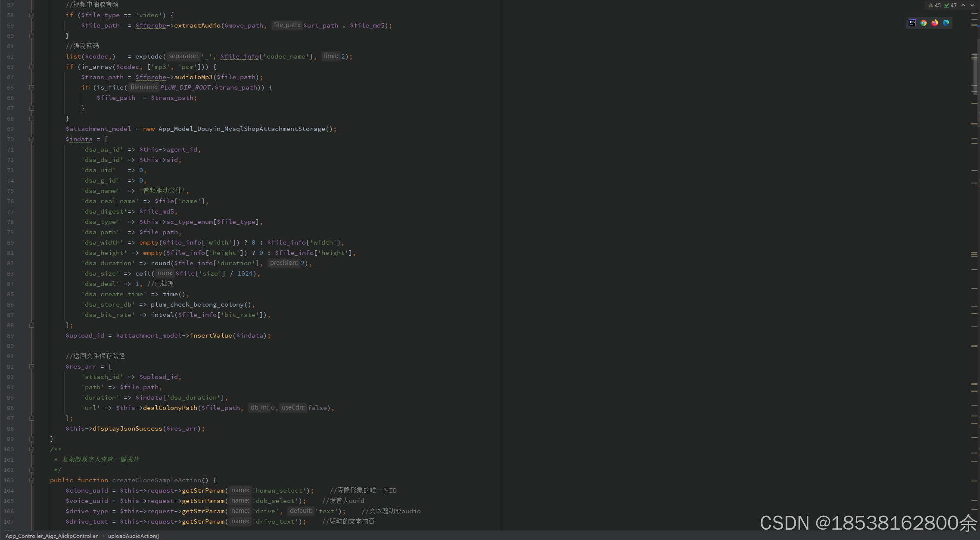The height and width of the screenshot is (540, 980).
Task: Go to next highlighted error arrow
Action: tap(972, 6)
